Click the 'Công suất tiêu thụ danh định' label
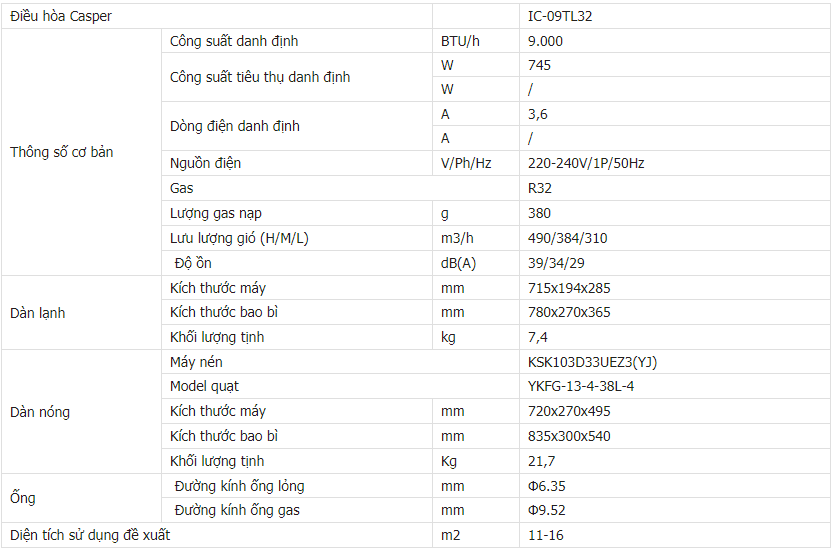The width and height of the screenshot is (836, 560). [x=260, y=77]
